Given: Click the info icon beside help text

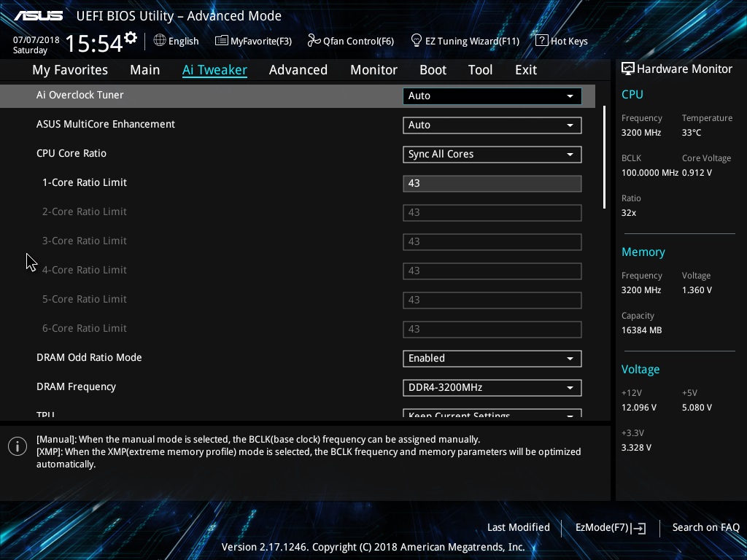Looking at the screenshot, I should click(18, 446).
